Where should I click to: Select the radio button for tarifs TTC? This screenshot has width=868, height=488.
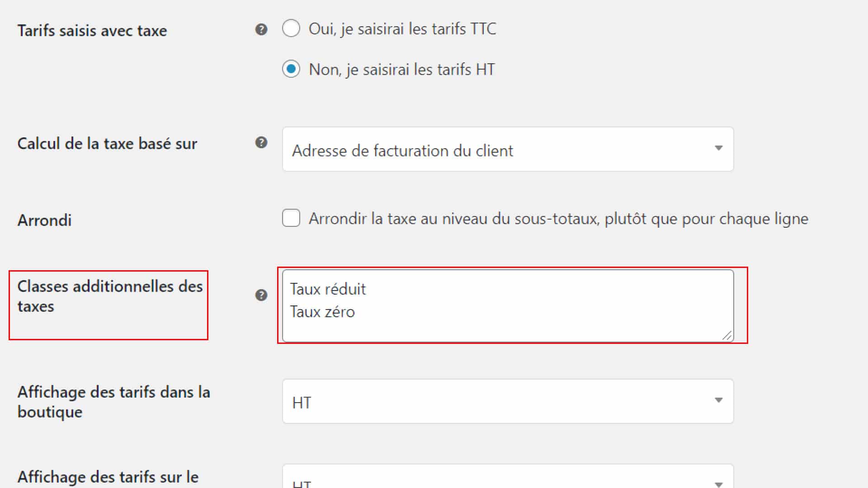coord(291,28)
